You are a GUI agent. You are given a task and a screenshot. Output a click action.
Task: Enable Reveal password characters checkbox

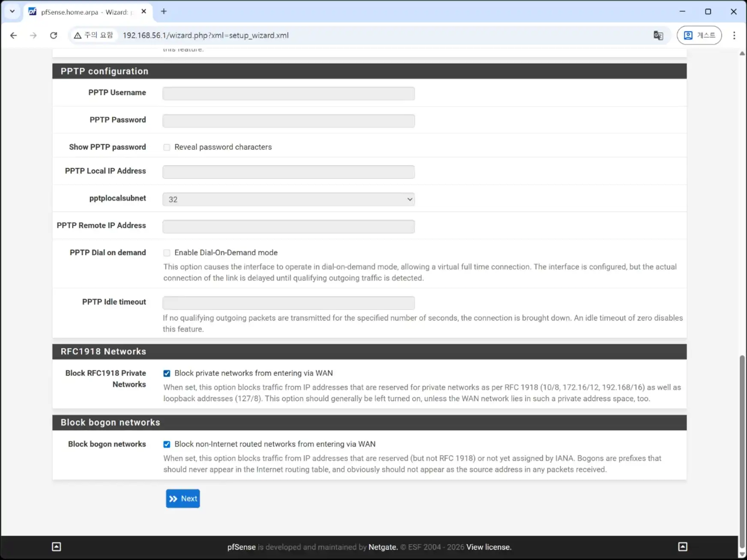[167, 147]
